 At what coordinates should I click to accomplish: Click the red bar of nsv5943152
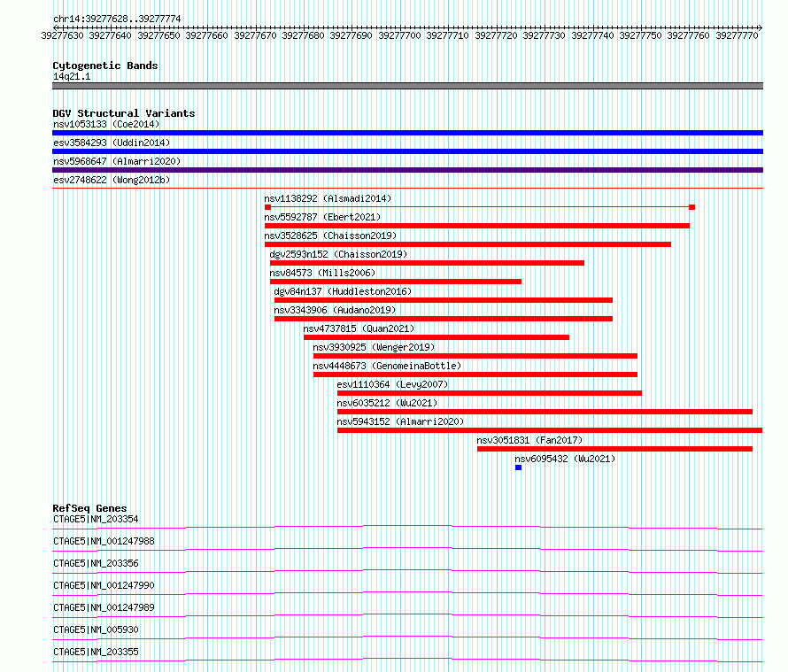click(550, 430)
